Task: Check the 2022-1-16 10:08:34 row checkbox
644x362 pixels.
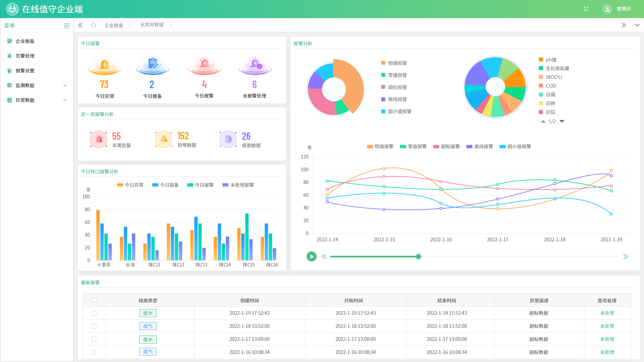Action: click(94, 352)
